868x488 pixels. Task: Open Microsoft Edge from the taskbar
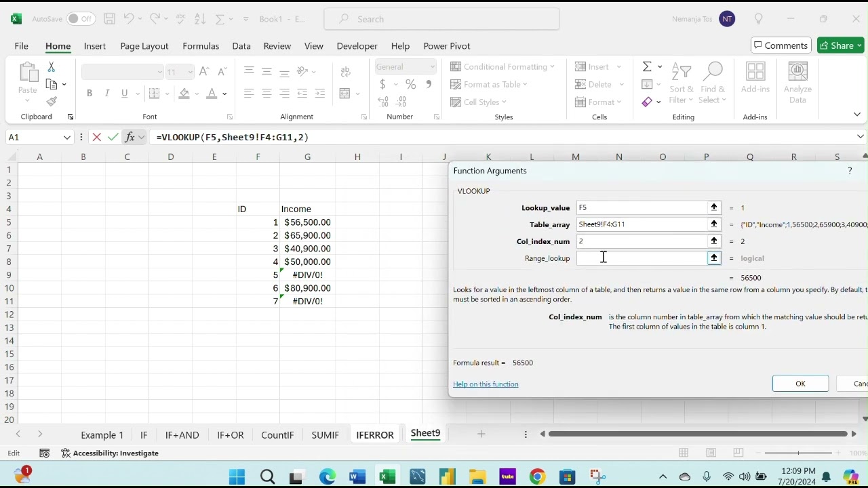point(328,477)
